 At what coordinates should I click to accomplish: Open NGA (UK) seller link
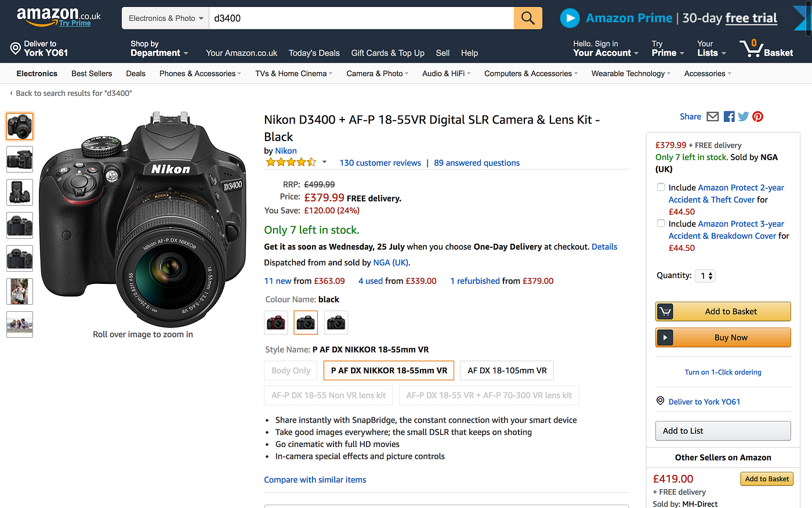pos(391,262)
